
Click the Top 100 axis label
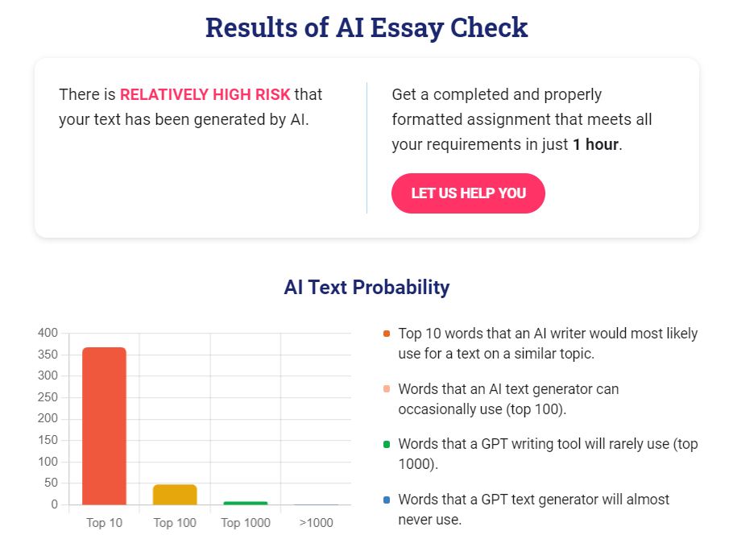(175, 523)
